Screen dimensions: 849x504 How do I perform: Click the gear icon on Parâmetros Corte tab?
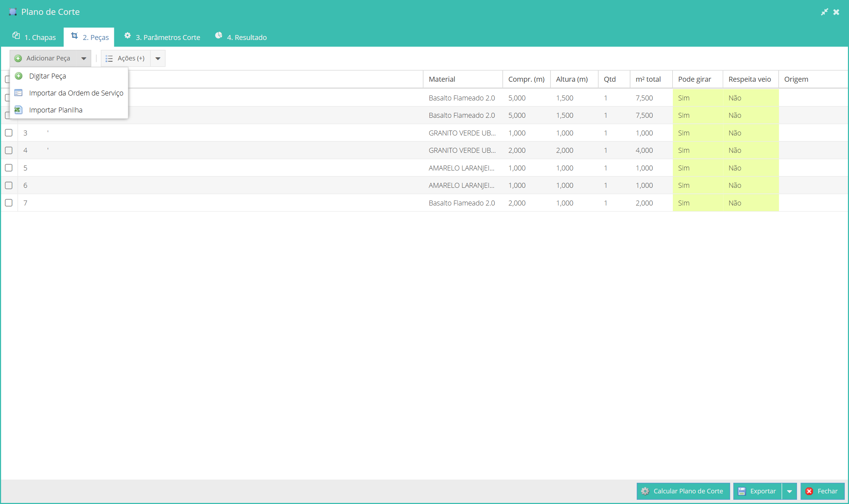127,35
